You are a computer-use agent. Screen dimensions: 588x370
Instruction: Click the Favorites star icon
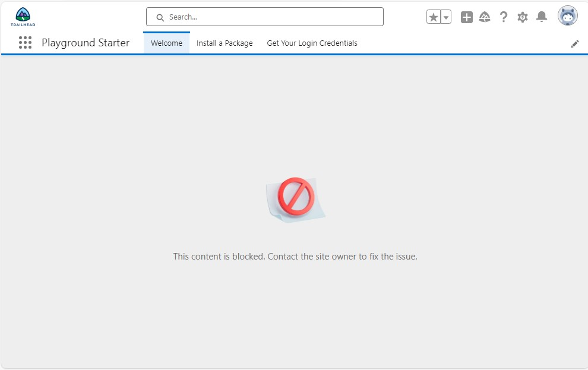point(434,17)
